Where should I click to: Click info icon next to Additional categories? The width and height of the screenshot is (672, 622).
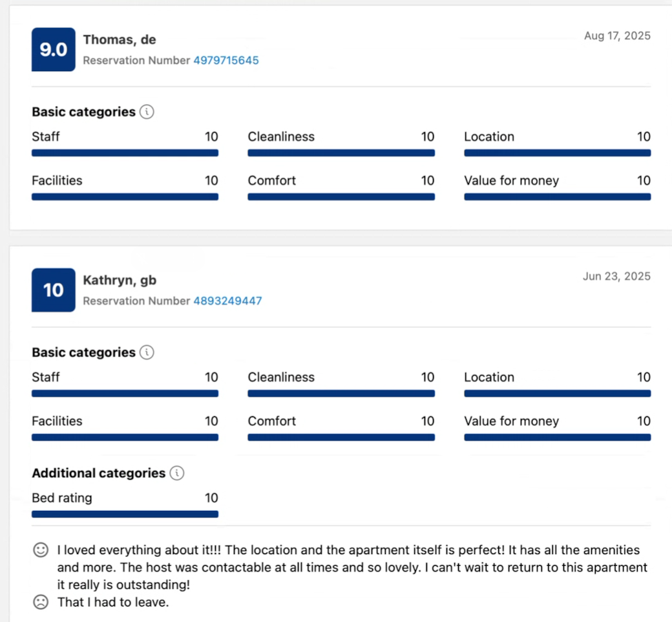tap(177, 473)
